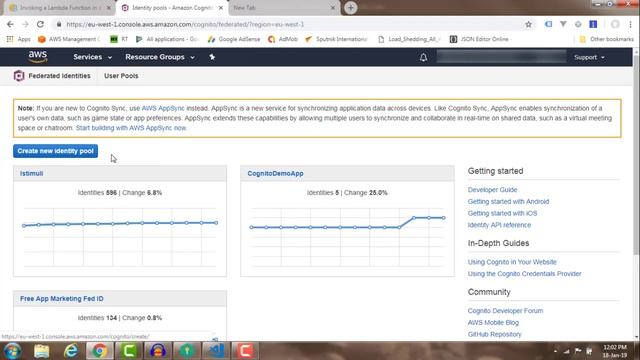Select the Identity pools browser tab
The width and height of the screenshot is (640, 360).
[x=171, y=8]
